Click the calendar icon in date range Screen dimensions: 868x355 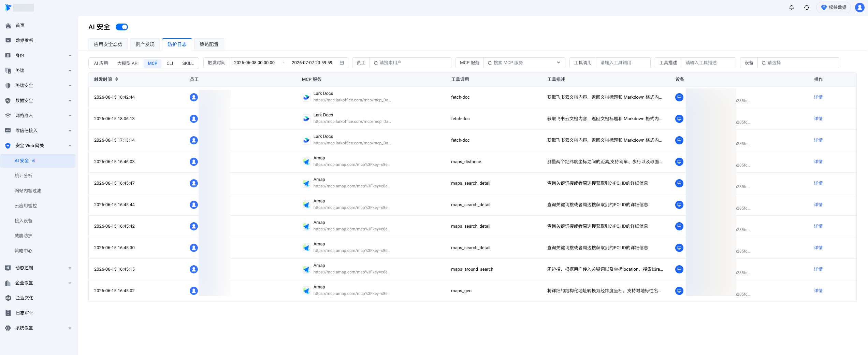click(x=342, y=63)
